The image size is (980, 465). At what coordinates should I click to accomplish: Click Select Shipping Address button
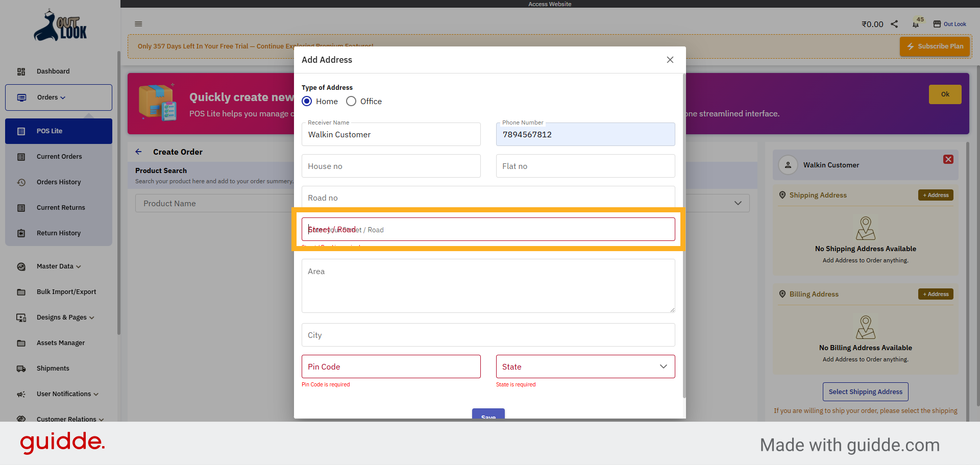[x=865, y=391]
